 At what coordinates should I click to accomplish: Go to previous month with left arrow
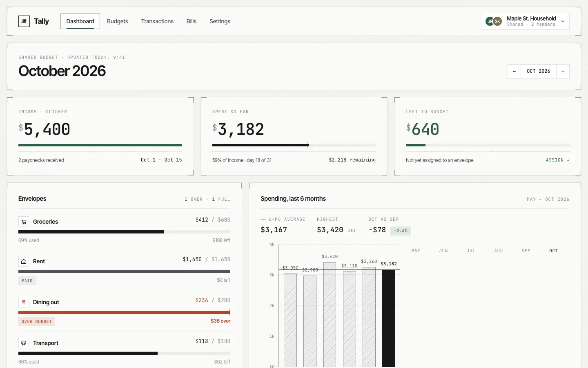(514, 71)
